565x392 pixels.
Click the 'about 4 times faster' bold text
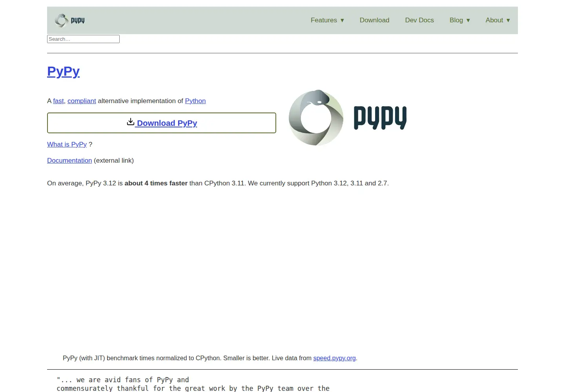[156, 183]
